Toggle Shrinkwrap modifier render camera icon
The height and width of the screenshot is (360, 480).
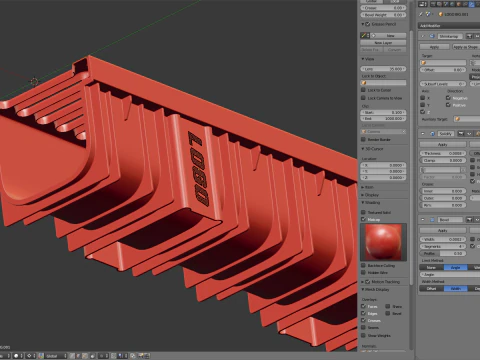tap(469, 36)
